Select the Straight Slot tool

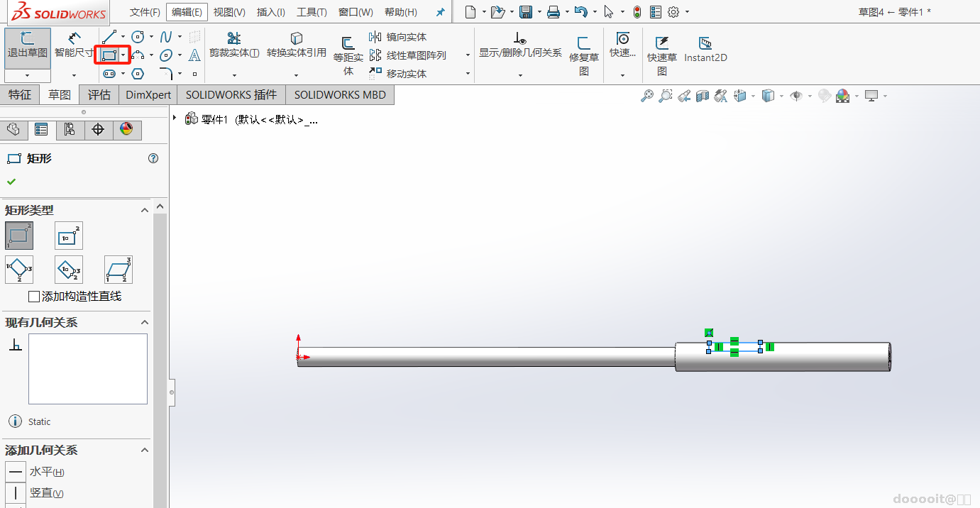tap(109, 73)
